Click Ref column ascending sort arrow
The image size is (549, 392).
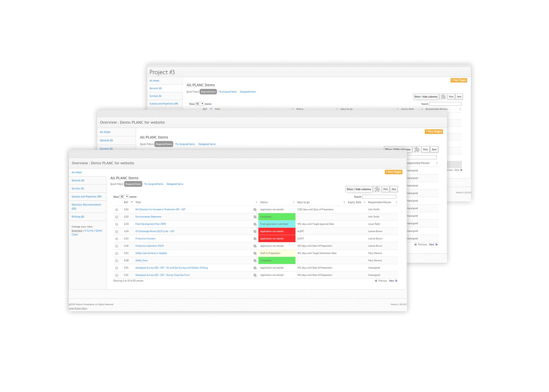pos(132,202)
